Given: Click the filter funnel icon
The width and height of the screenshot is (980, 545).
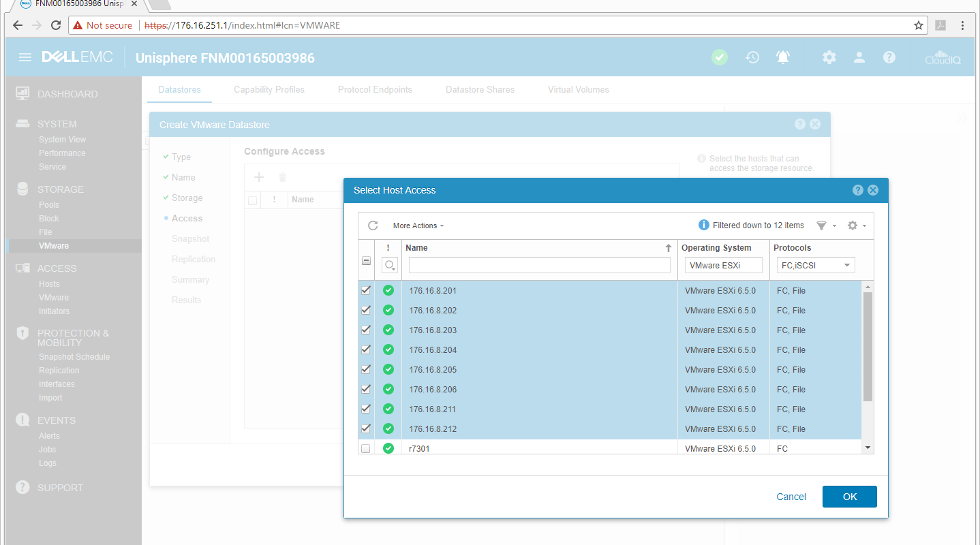Looking at the screenshot, I should [x=821, y=225].
